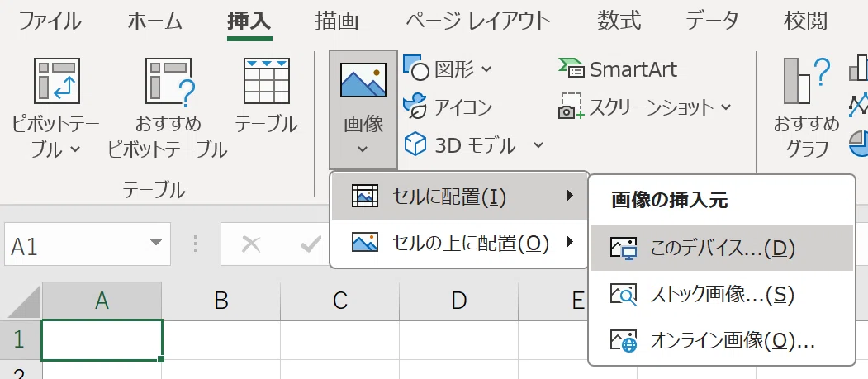Insert a SmartArt graphic

pos(618,69)
